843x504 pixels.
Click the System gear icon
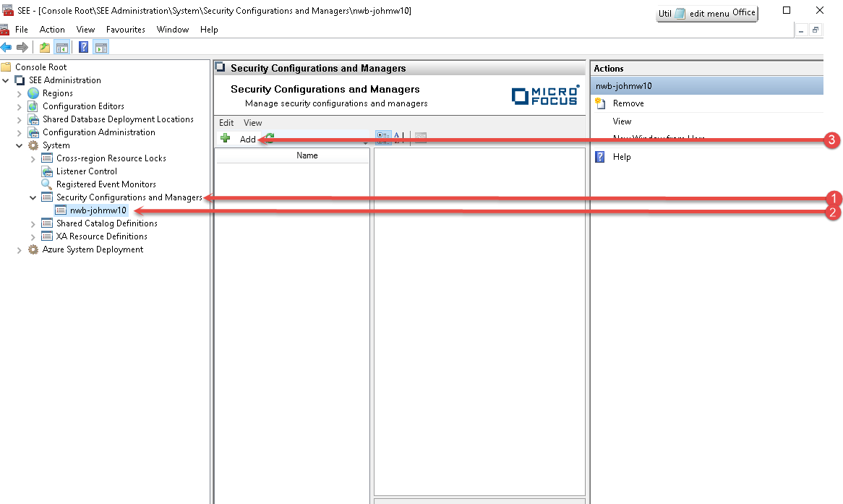(33, 145)
